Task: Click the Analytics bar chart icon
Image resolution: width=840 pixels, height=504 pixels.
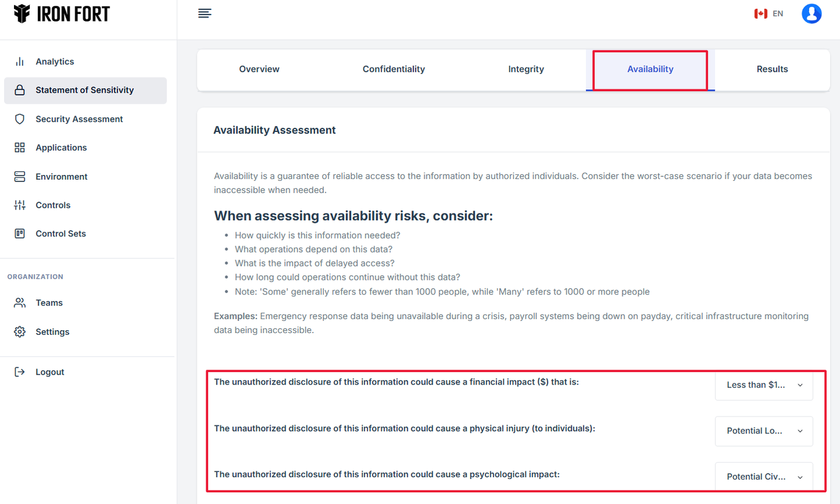Action: pyautogui.click(x=20, y=61)
